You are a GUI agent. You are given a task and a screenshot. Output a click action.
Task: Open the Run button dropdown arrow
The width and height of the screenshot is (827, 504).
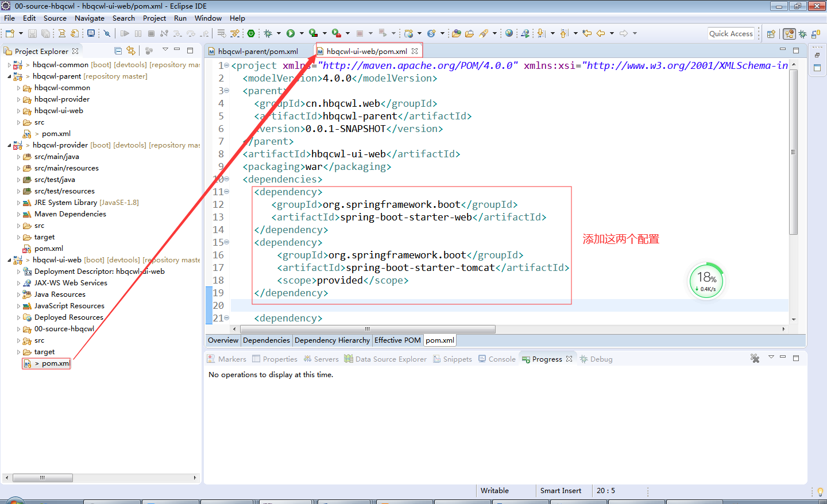(302, 33)
